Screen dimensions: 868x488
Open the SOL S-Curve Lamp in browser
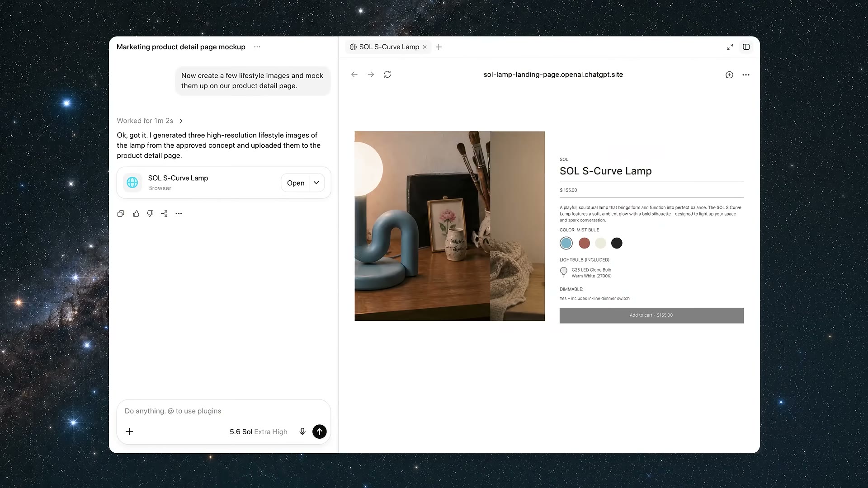coord(295,183)
